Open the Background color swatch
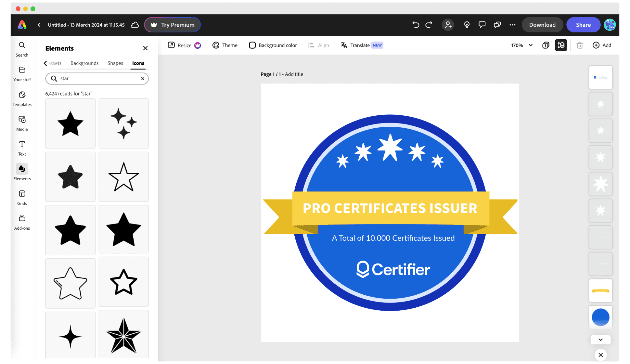 (x=273, y=45)
